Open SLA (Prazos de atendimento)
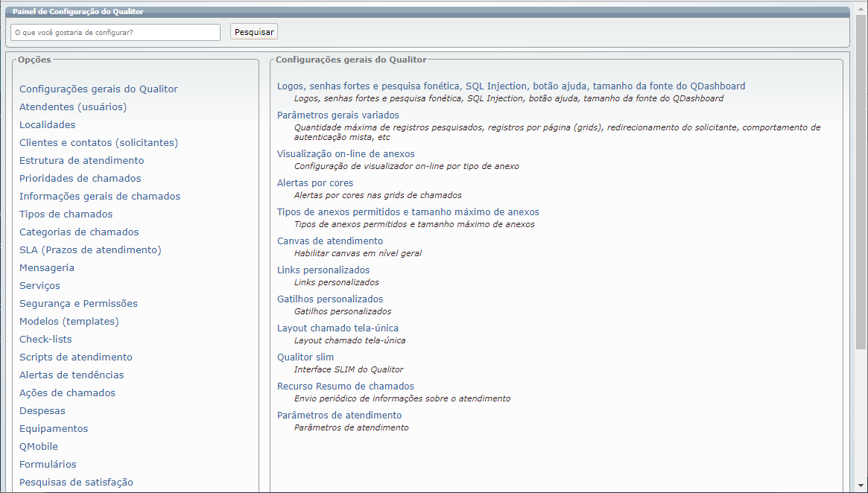 pos(90,250)
